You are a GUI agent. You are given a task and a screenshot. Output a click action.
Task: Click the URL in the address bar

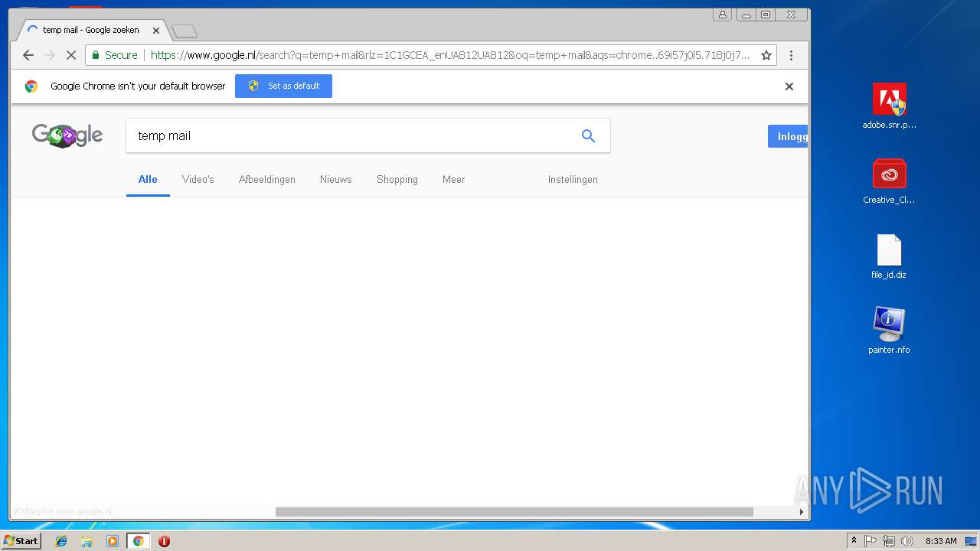click(x=449, y=55)
